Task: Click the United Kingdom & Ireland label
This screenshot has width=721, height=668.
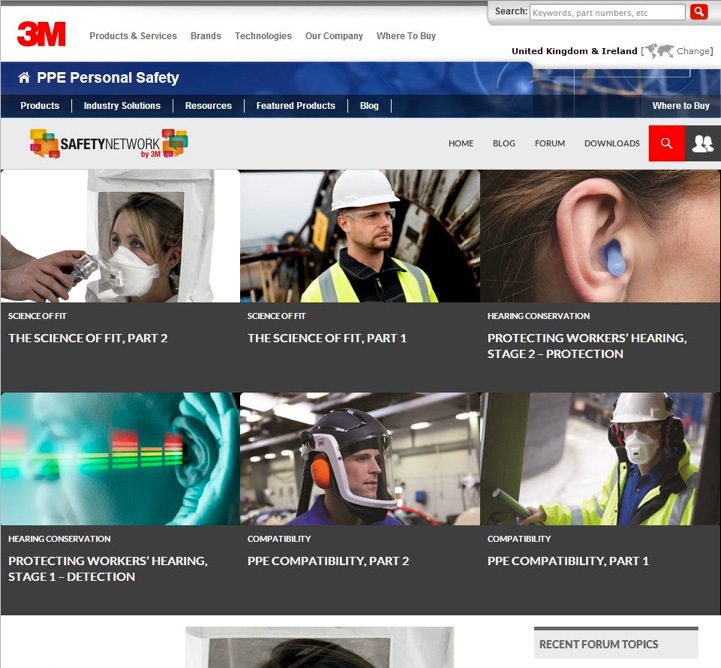Action: click(x=574, y=51)
